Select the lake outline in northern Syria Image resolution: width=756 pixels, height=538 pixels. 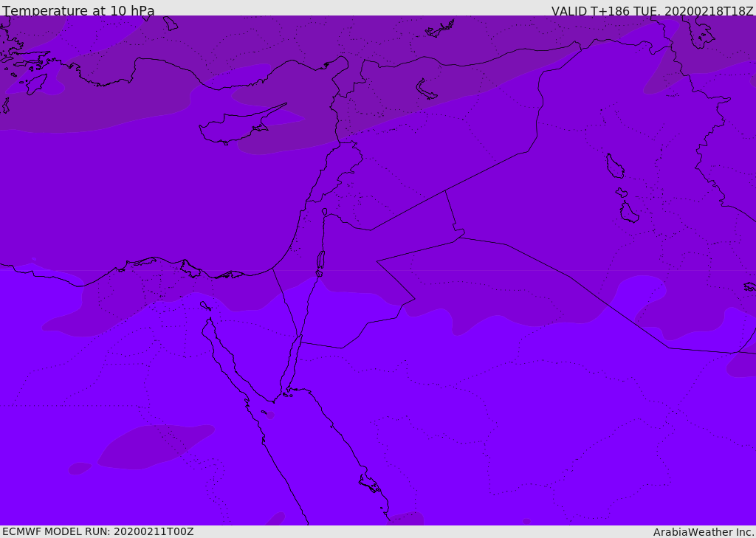click(x=427, y=89)
